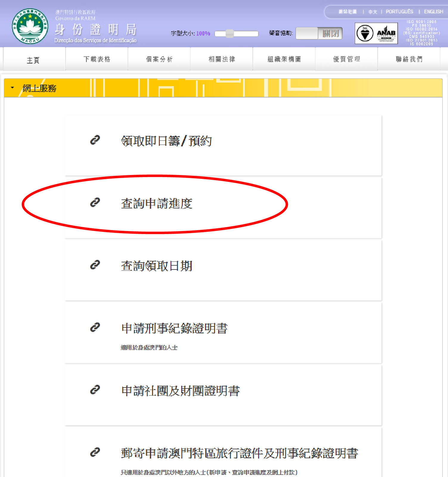
Task: Click chain icon beside 郵寄申請澳門特區旅行證件
Action: [x=95, y=452]
